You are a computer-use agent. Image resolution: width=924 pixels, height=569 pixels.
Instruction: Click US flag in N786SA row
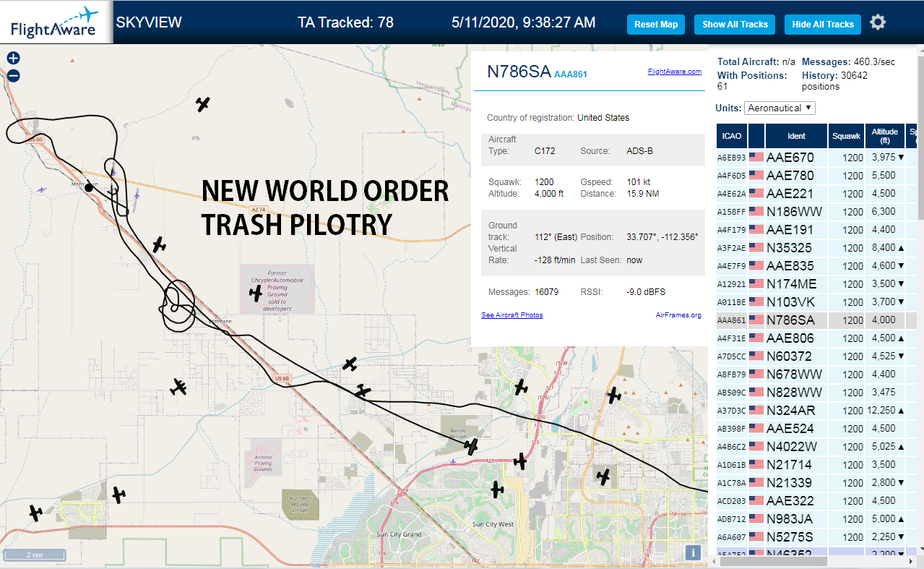[756, 320]
